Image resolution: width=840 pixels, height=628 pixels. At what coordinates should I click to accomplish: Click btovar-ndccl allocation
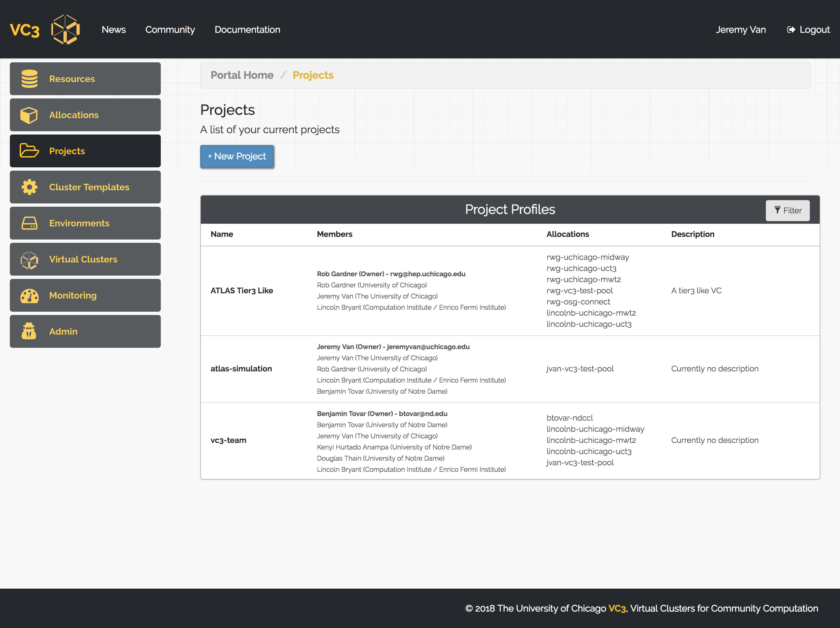coord(570,418)
